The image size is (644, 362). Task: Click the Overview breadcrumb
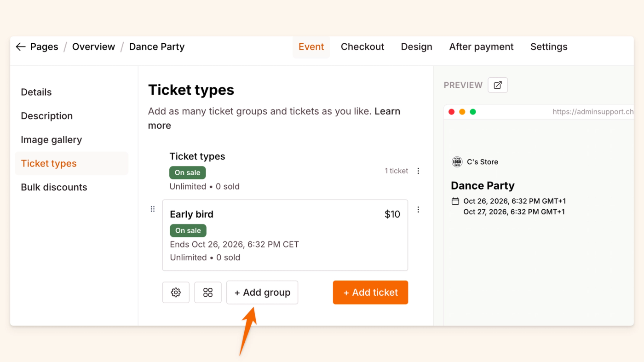click(x=93, y=47)
